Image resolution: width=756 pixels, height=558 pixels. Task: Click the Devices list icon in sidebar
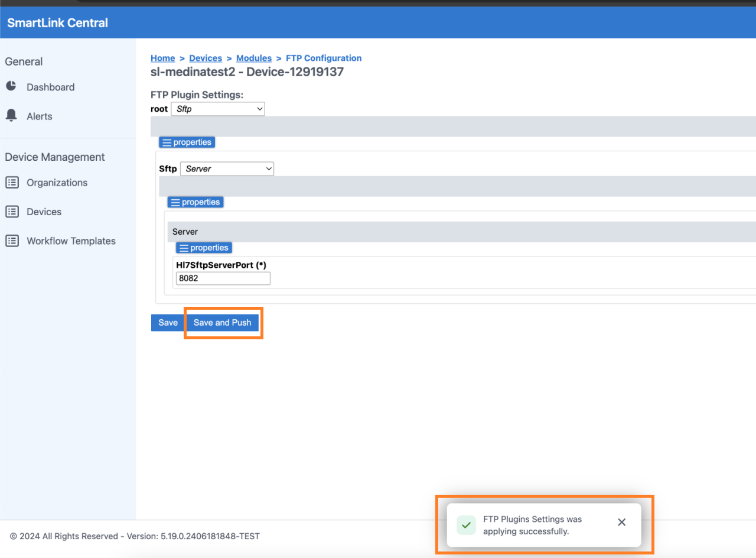(12, 212)
